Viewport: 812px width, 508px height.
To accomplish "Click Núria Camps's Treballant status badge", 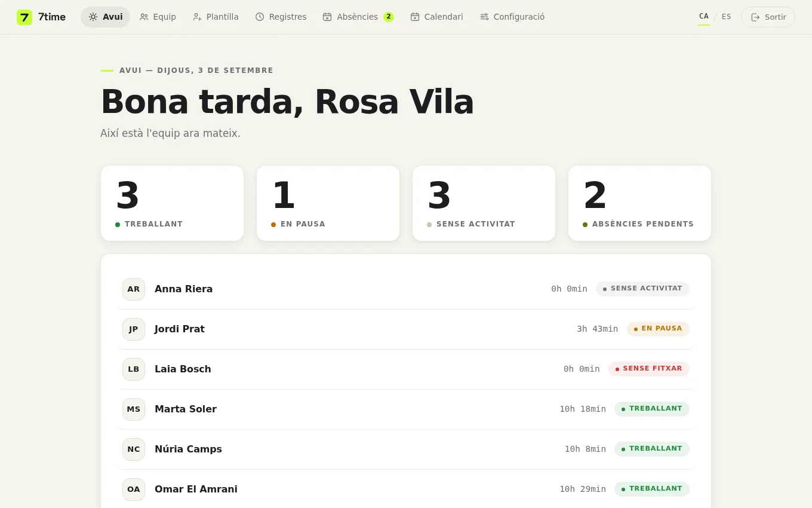I will [652, 449].
